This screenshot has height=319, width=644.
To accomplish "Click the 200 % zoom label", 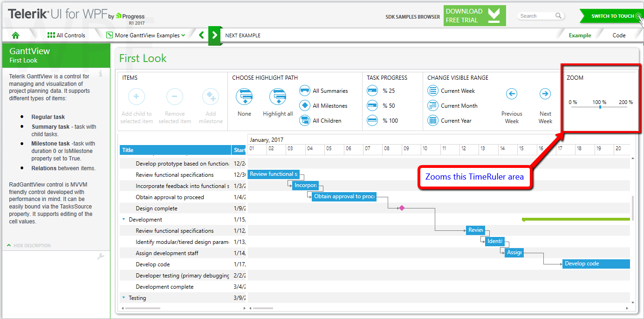I will [626, 102].
